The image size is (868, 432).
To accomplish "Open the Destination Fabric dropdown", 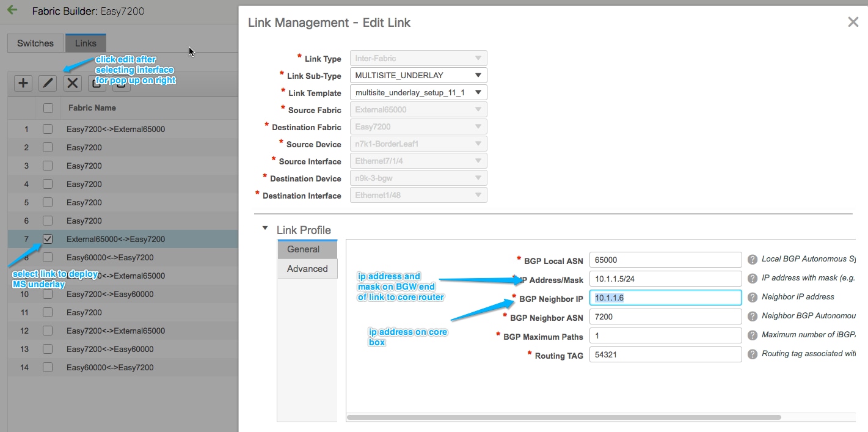I will (418, 126).
